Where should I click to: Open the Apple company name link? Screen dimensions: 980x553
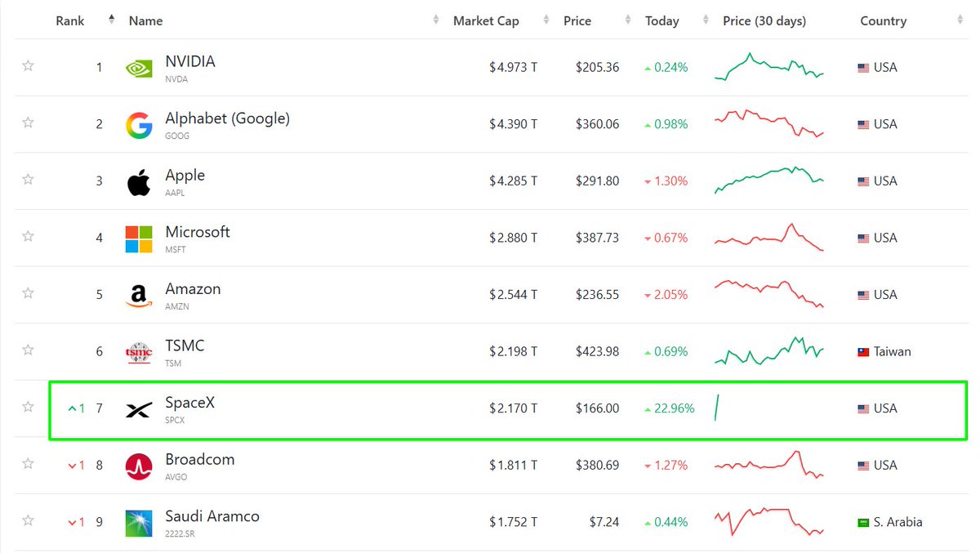click(x=185, y=175)
